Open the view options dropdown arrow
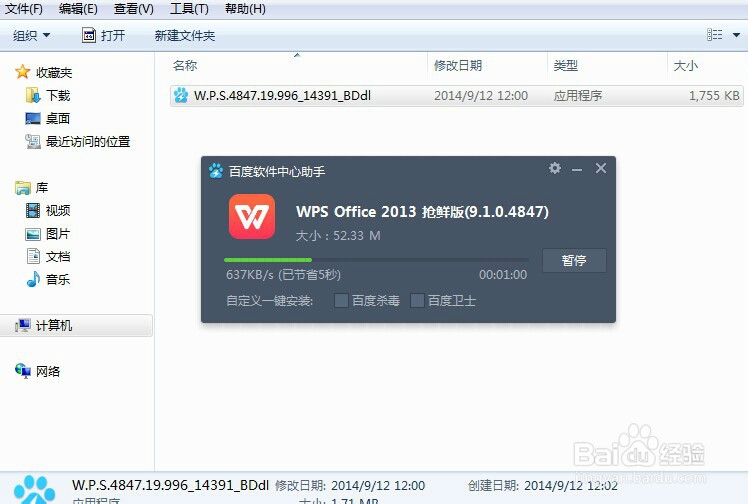The height and width of the screenshot is (504, 748). click(736, 35)
